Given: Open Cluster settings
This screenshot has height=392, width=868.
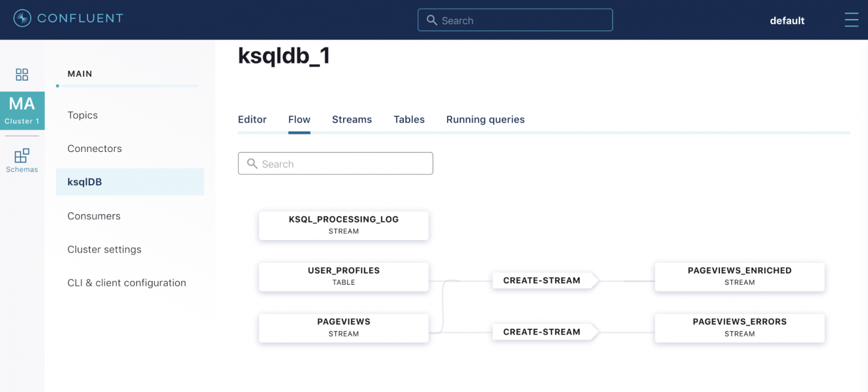Looking at the screenshot, I should [x=104, y=249].
